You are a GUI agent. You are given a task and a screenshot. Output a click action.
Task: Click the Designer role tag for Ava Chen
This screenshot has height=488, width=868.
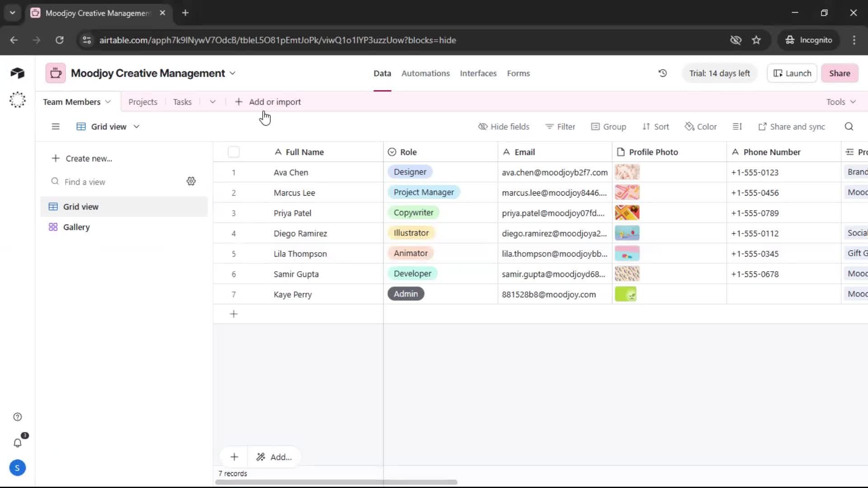(x=410, y=172)
